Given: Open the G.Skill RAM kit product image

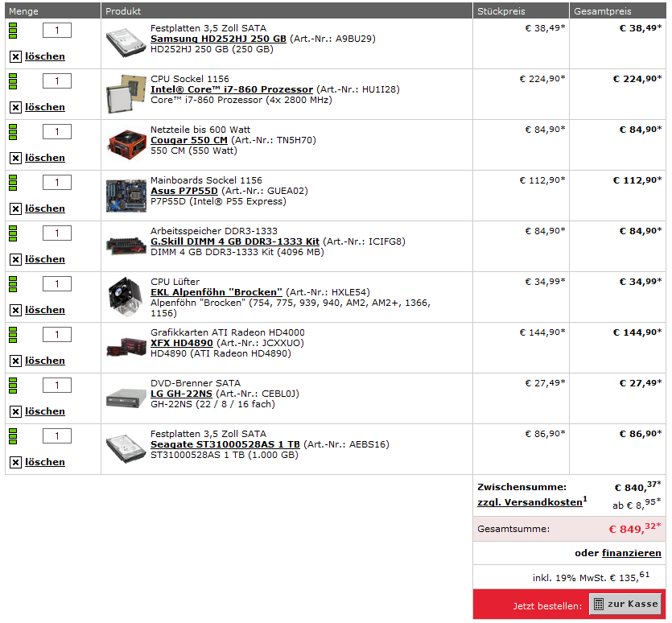Looking at the screenshot, I should point(126,245).
